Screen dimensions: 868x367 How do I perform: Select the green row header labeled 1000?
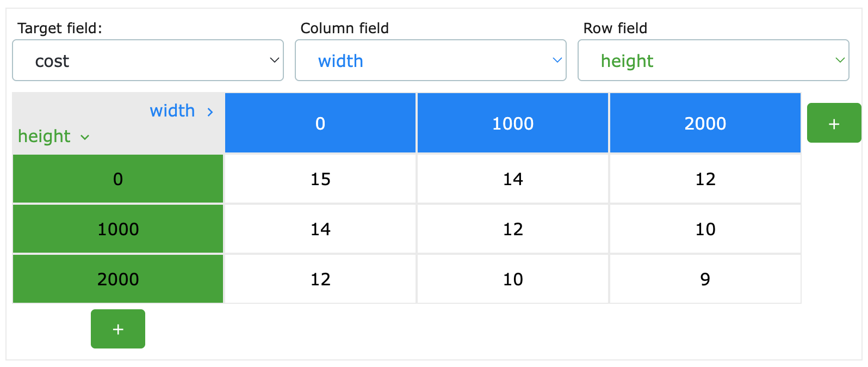[117, 229]
